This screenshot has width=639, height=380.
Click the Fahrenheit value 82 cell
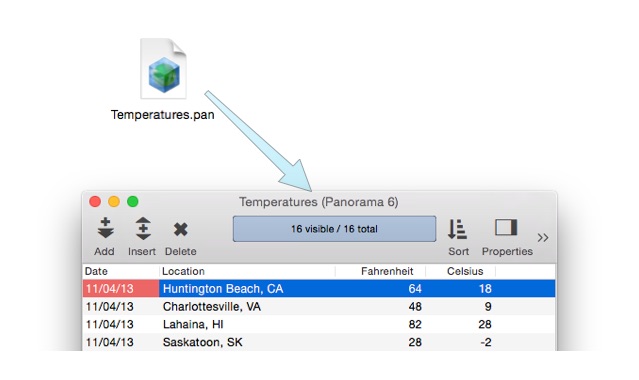pyautogui.click(x=415, y=325)
